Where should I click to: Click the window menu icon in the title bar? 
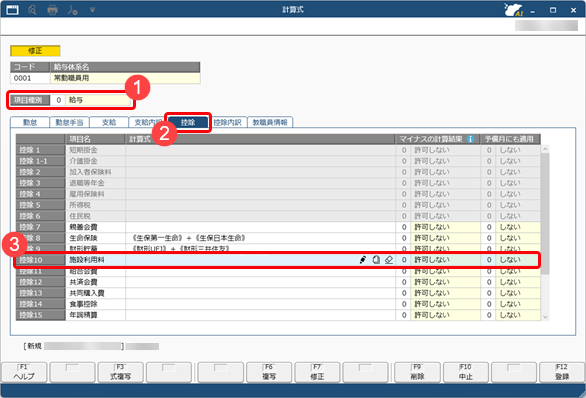click(12, 9)
